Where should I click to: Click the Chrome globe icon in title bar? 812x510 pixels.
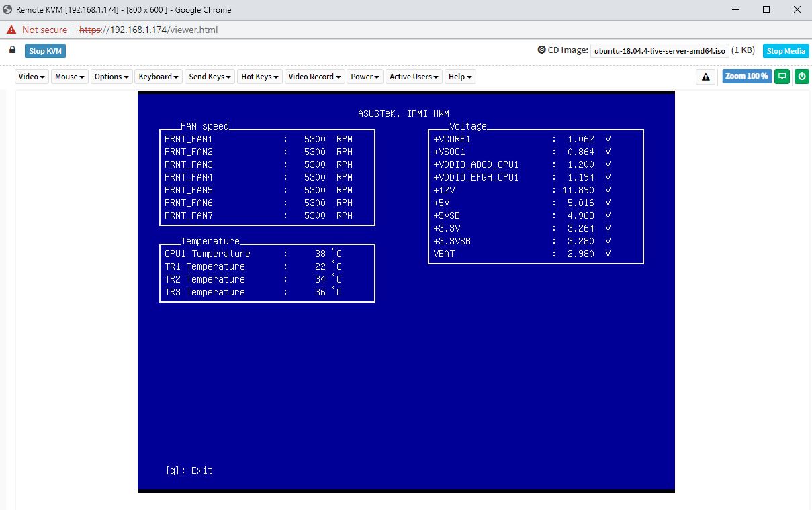click(x=7, y=10)
